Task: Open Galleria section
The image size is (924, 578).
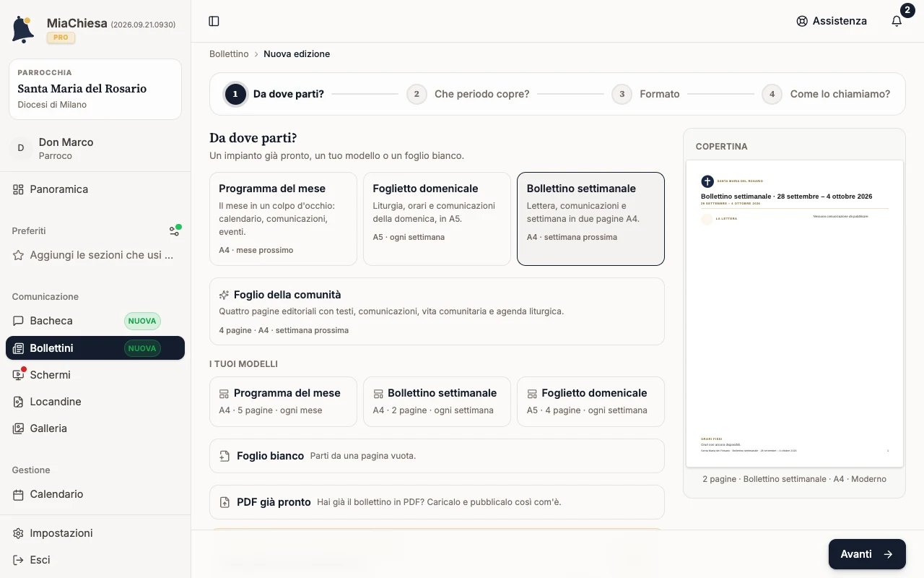Action: (x=95, y=428)
